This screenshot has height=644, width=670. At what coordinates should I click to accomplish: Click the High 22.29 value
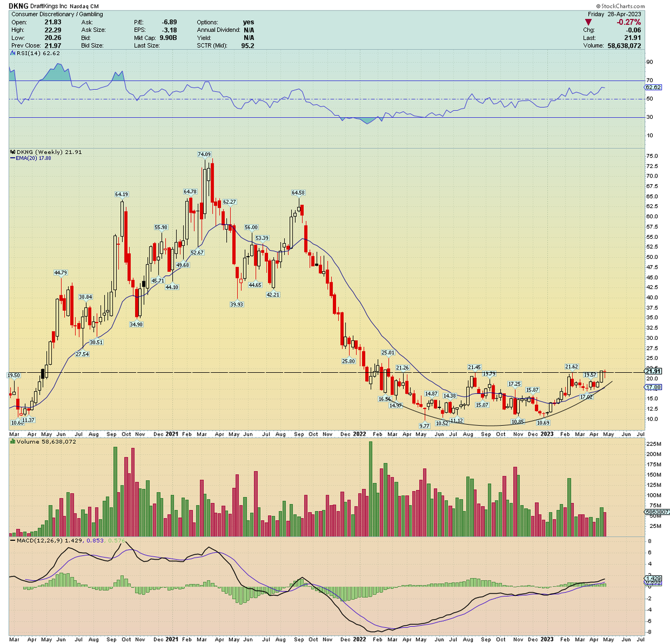point(53,30)
